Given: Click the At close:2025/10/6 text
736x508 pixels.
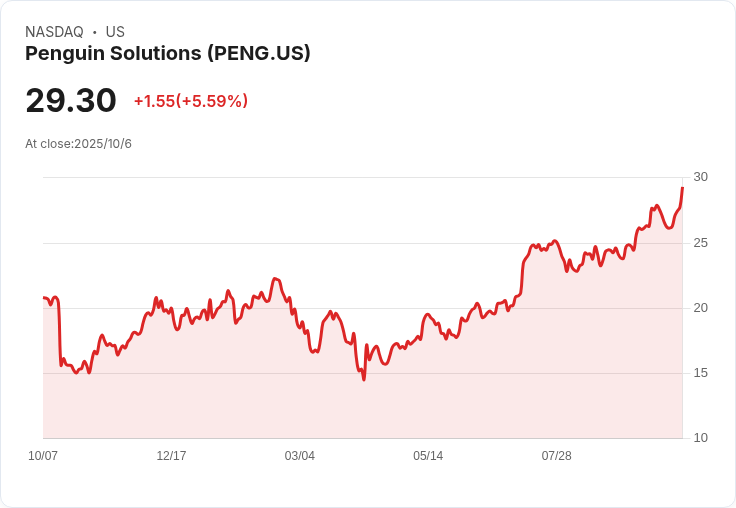Looking at the screenshot, I should tap(78, 144).
